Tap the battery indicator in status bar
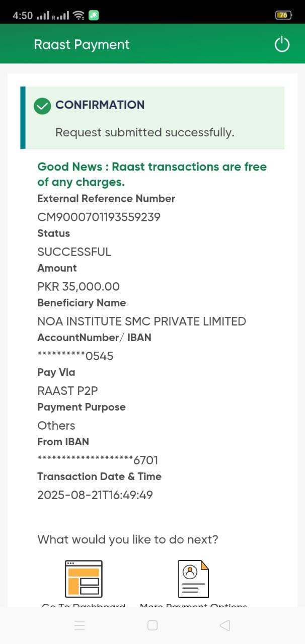The height and width of the screenshot is (644, 305). point(283,15)
